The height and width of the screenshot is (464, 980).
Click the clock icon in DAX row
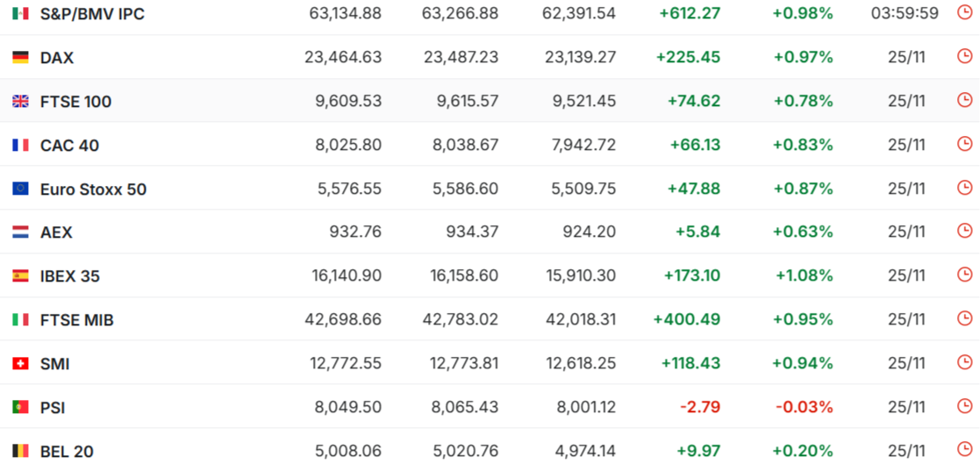tap(964, 56)
